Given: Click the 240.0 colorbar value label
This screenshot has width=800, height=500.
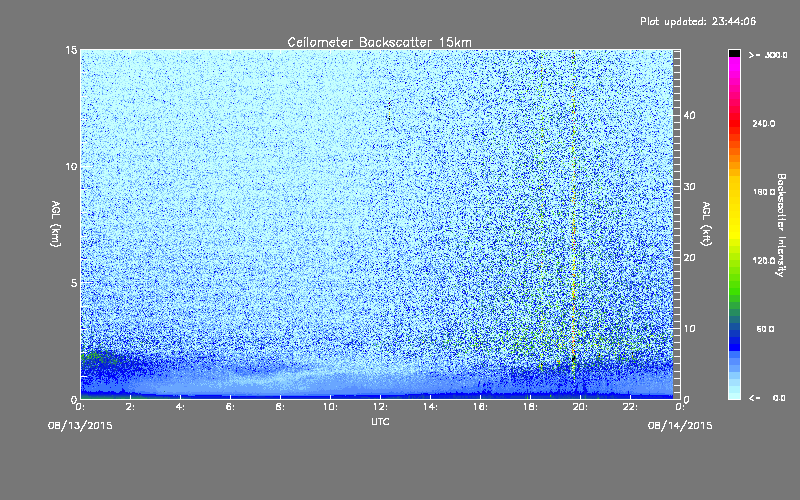Looking at the screenshot, I should [x=764, y=124].
